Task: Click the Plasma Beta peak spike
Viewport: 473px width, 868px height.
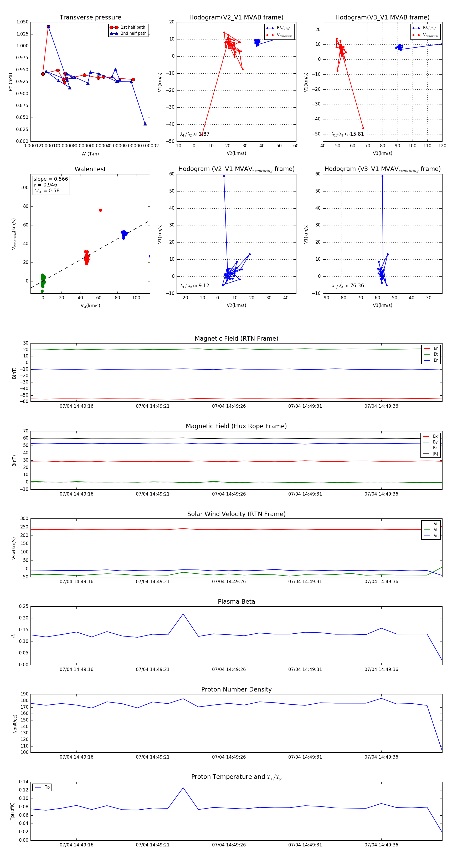Action: coord(183,614)
